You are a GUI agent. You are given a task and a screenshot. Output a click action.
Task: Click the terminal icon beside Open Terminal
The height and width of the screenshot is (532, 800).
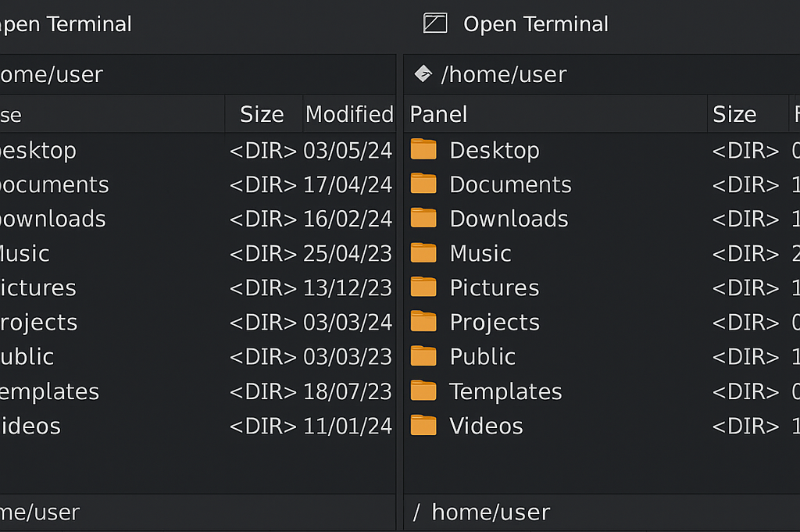click(435, 23)
